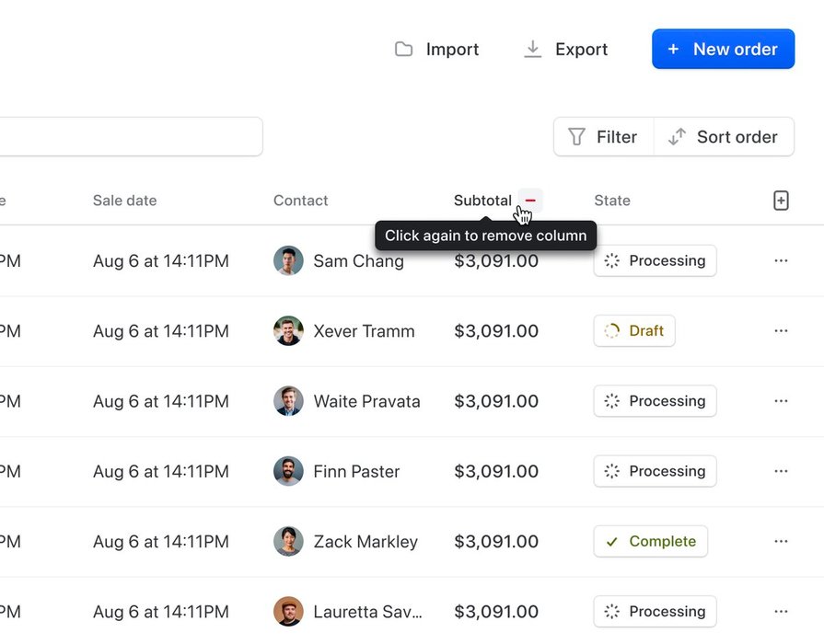824x644 pixels.
Task: Open the Sort order menu
Action: tap(724, 137)
